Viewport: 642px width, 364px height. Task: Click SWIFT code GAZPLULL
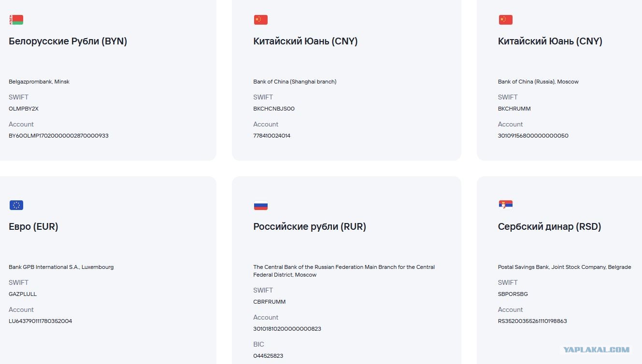[x=23, y=294]
